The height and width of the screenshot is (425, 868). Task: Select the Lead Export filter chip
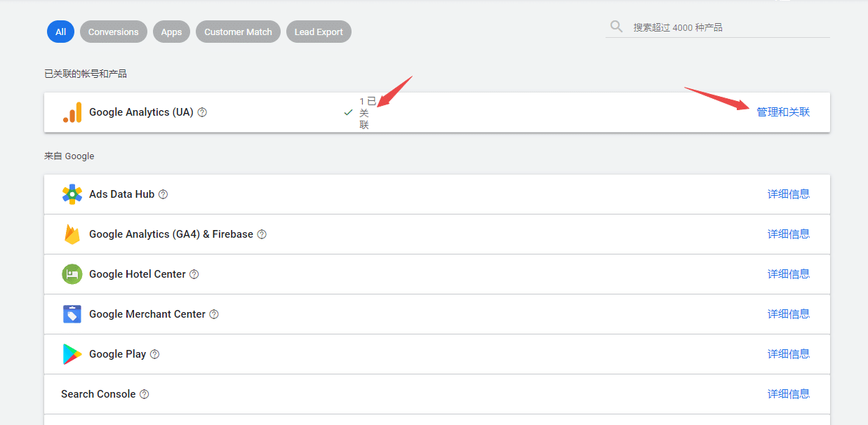pyautogui.click(x=319, y=32)
